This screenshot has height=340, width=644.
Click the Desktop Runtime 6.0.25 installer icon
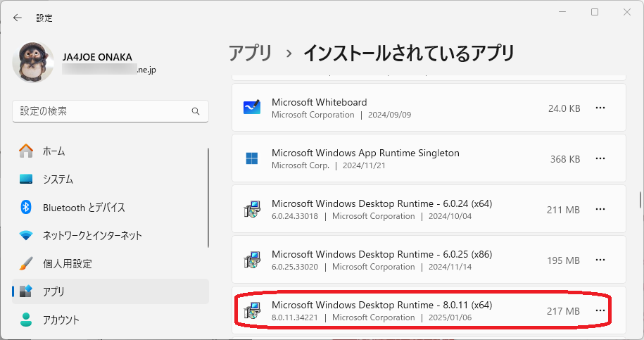[x=252, y=260]
